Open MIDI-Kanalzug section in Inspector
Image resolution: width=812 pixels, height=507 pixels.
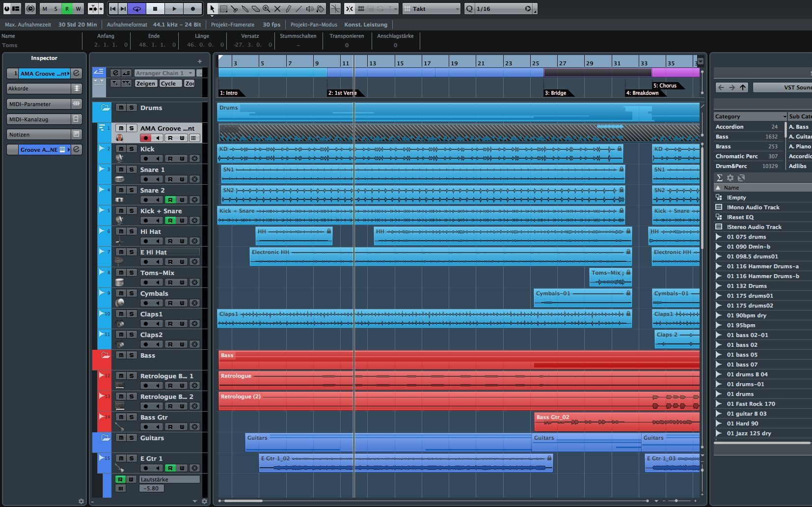click(44, 119)
